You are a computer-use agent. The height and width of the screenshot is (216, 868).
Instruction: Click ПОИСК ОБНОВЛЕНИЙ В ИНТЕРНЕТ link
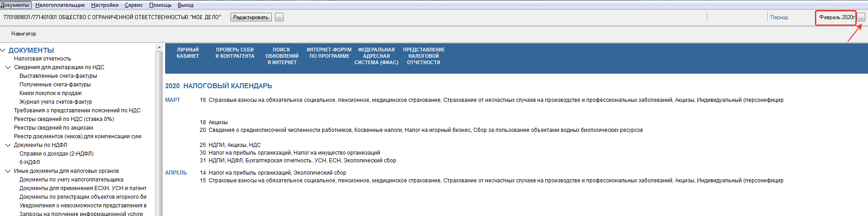[282, 56]
